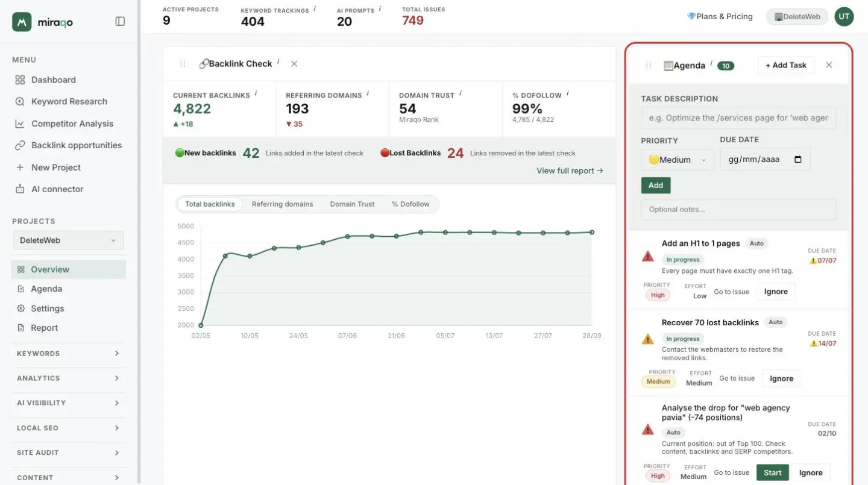The image size is (868, 485).
Task: Open the UT user avatar menu
Action: [x=844, y=17]
